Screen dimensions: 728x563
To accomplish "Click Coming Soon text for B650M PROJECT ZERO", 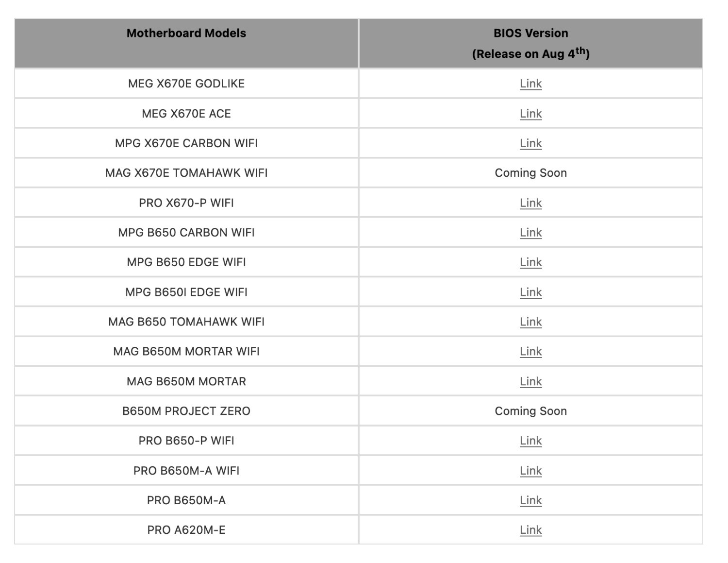I will click(x=530, y=411).
